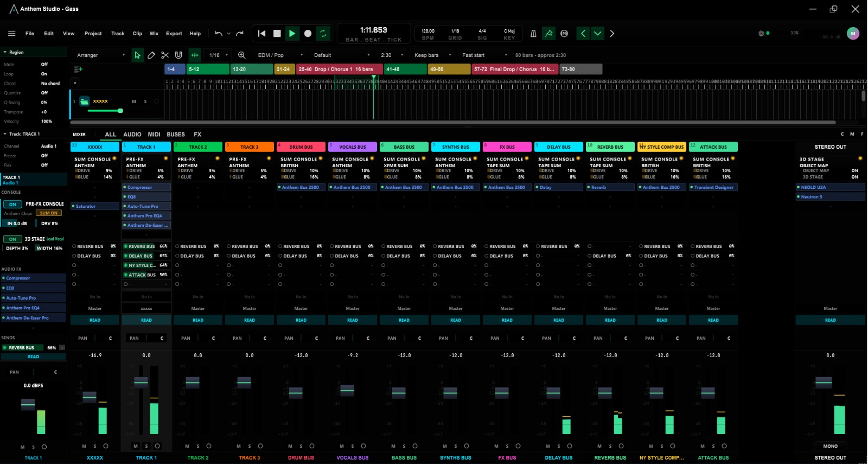Click the right chevron panel button
Viewport: 868px width, 464px height.
(612, 34)
